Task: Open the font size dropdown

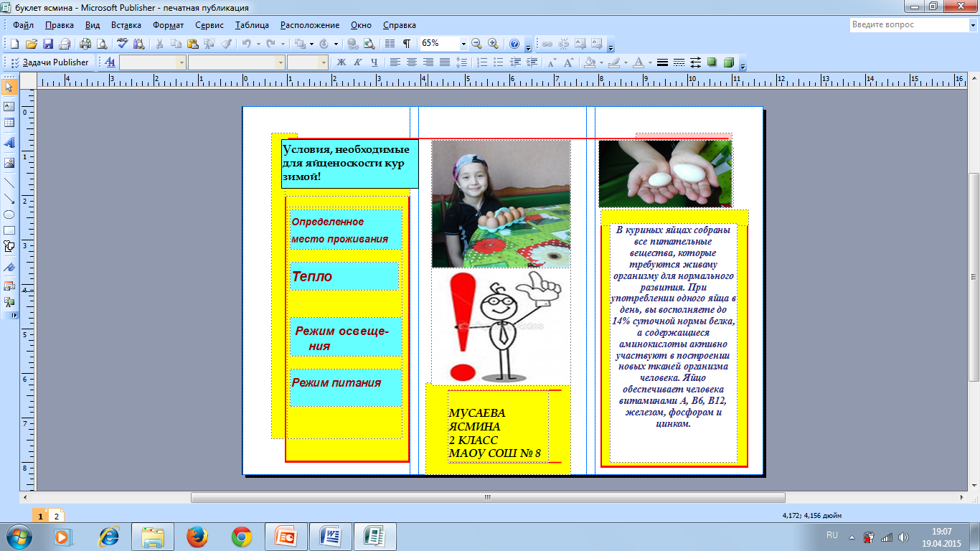Action: pyautogui.click(x=324, y=62)
